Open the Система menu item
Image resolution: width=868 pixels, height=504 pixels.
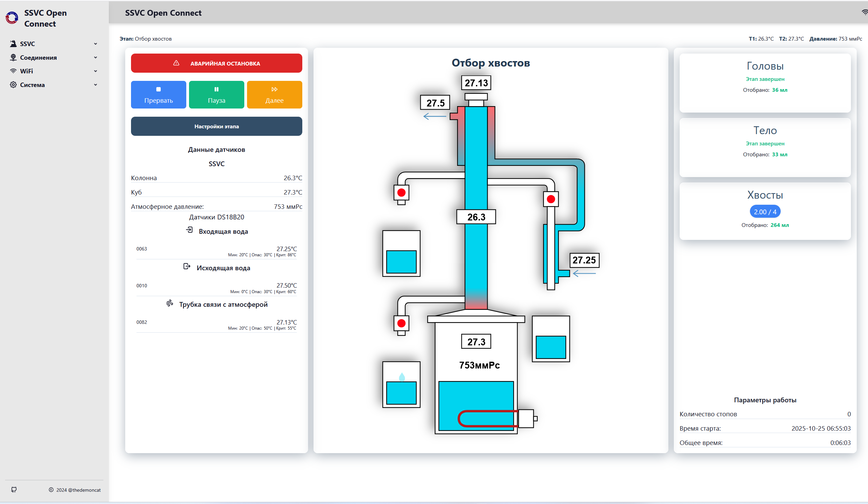pos(32,85)
